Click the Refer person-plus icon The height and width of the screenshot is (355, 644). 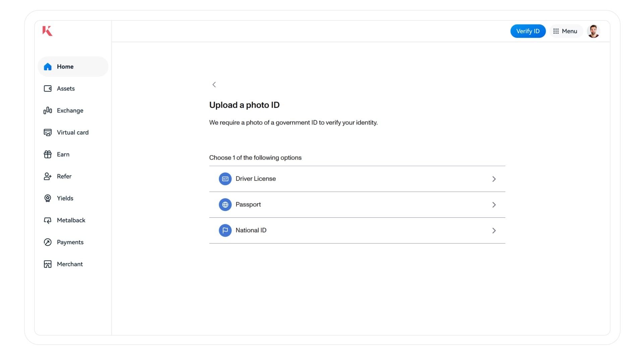(x=48, y=176)
